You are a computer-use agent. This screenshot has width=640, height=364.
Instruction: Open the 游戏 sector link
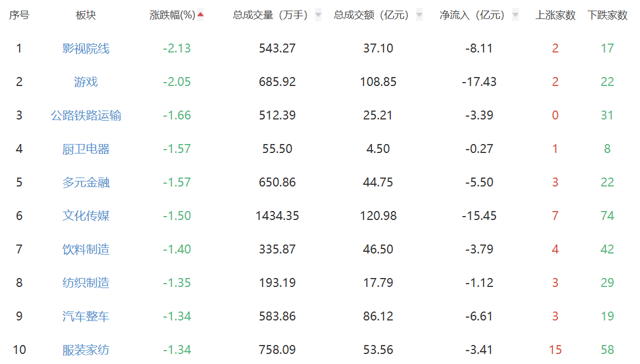(x=85, y=82)
